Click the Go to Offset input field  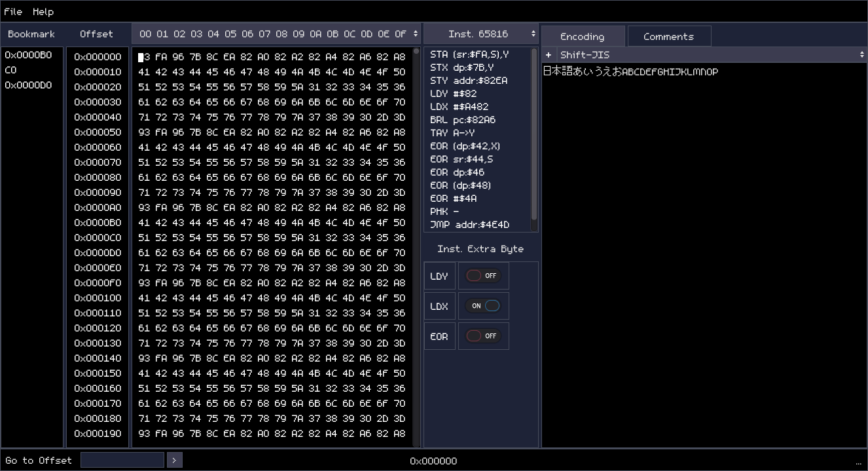[122, 461]
